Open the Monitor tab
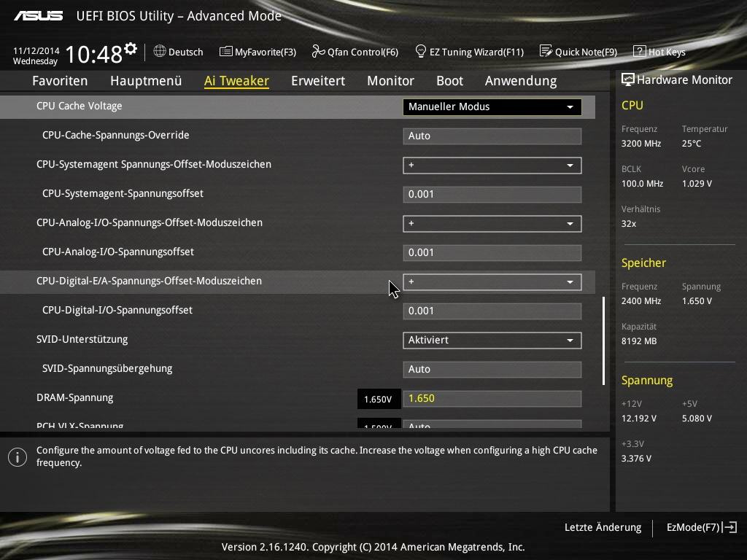 (391, 80)
